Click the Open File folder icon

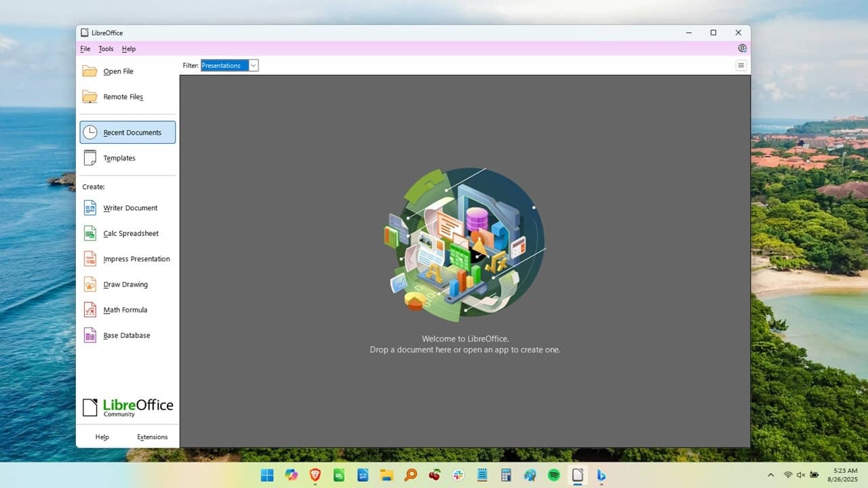(90, 70)
